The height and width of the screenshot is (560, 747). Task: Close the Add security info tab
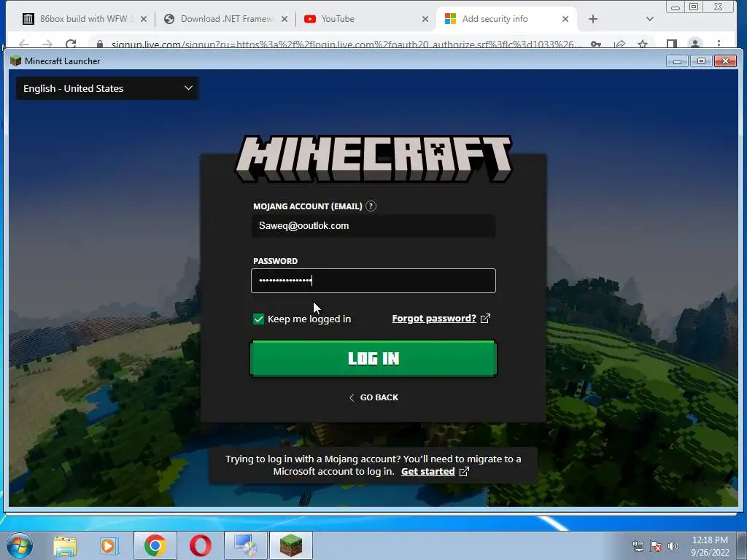(565, 19)
